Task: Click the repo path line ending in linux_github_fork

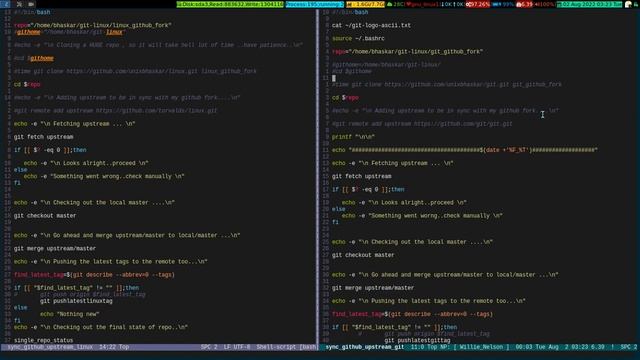Action: point(93,25)
